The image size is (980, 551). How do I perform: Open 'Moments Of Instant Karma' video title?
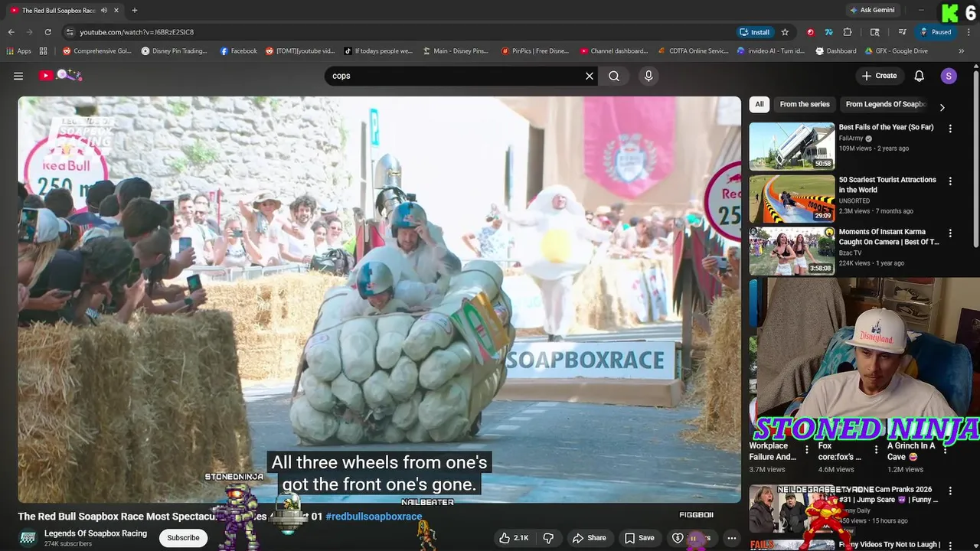(x=889, y=236)
